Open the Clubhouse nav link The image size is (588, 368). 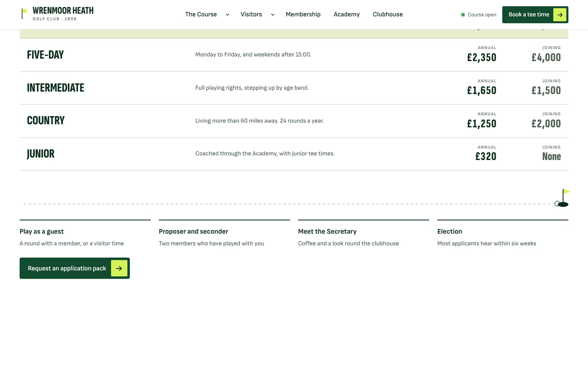388,14
